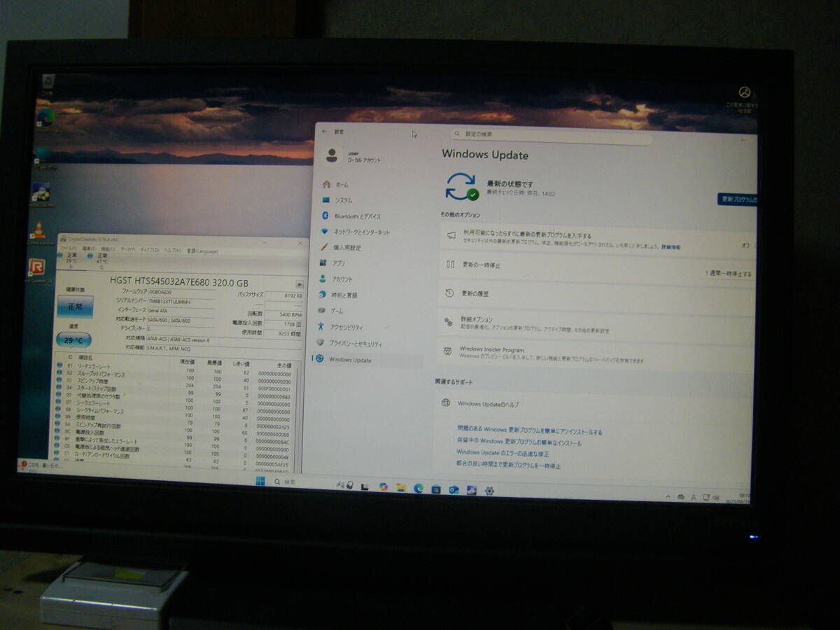
Task: Open File Explorer from the taskbar
Action: point(401,487)
